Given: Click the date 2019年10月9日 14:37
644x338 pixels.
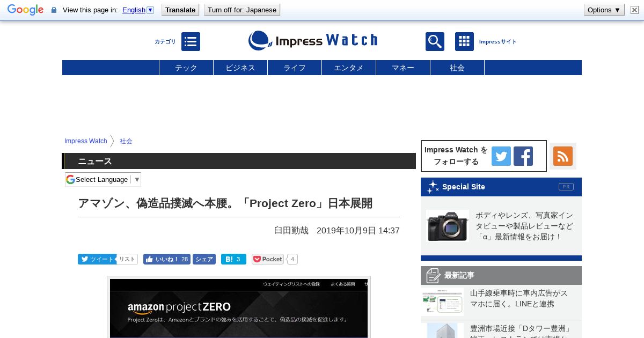Looking at the screenshot, I should (x=358, y=230).
